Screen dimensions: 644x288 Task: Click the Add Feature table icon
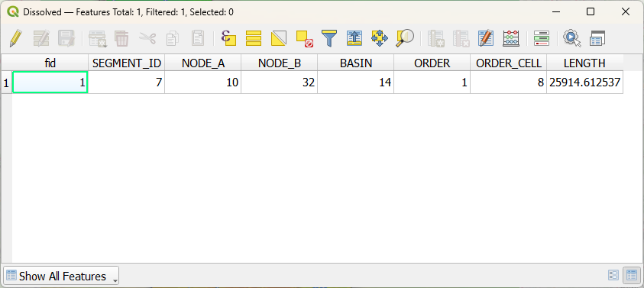(97, 38)
